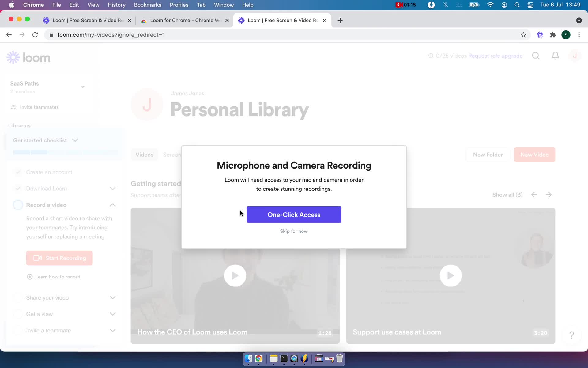
Task: Click the Videos tab
Action: (144, 154)
